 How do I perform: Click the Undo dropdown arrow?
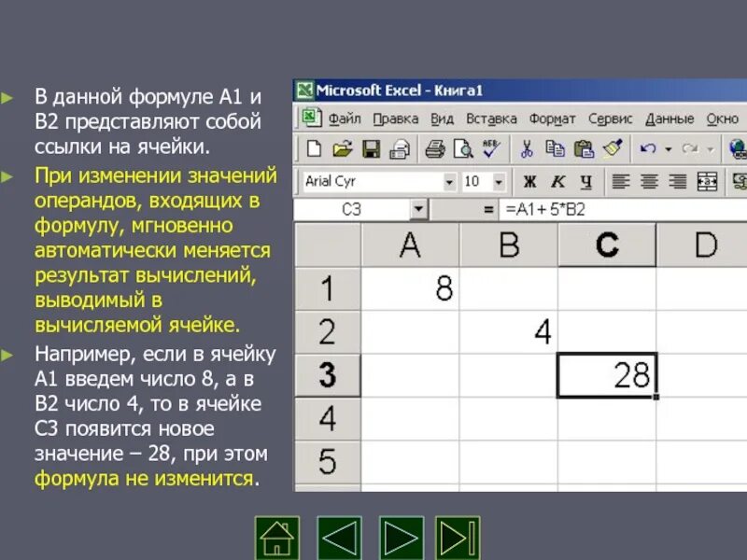point(666,149)
